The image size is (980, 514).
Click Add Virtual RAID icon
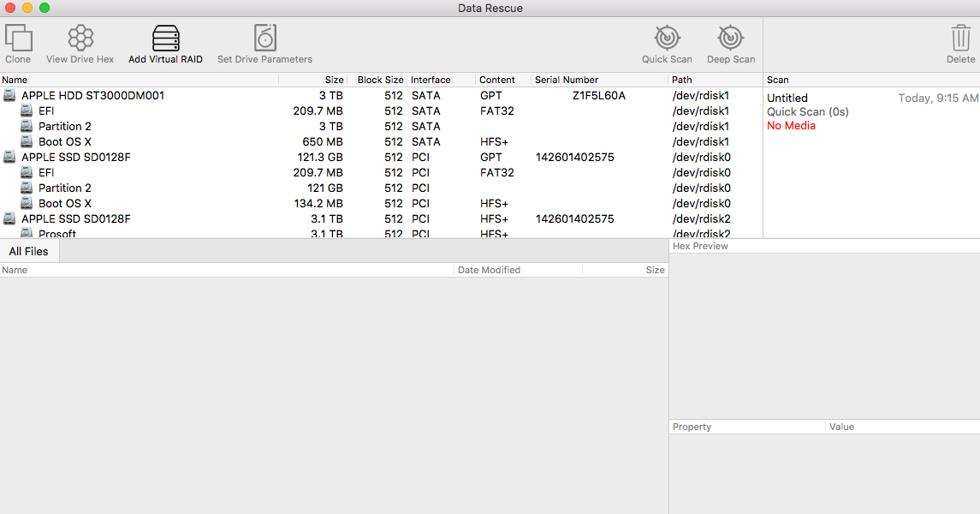coord(165,39)
